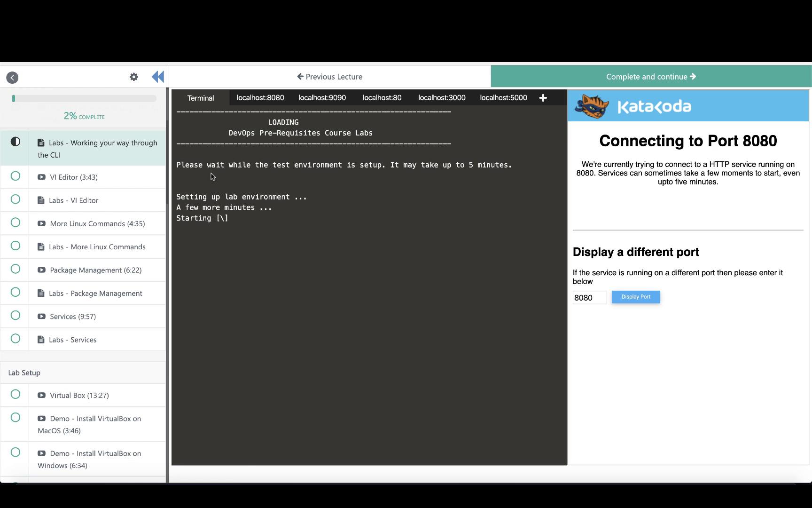Click the back arrow circle icon
Screen dimensions: 812x508
click(x=12, y=78)
